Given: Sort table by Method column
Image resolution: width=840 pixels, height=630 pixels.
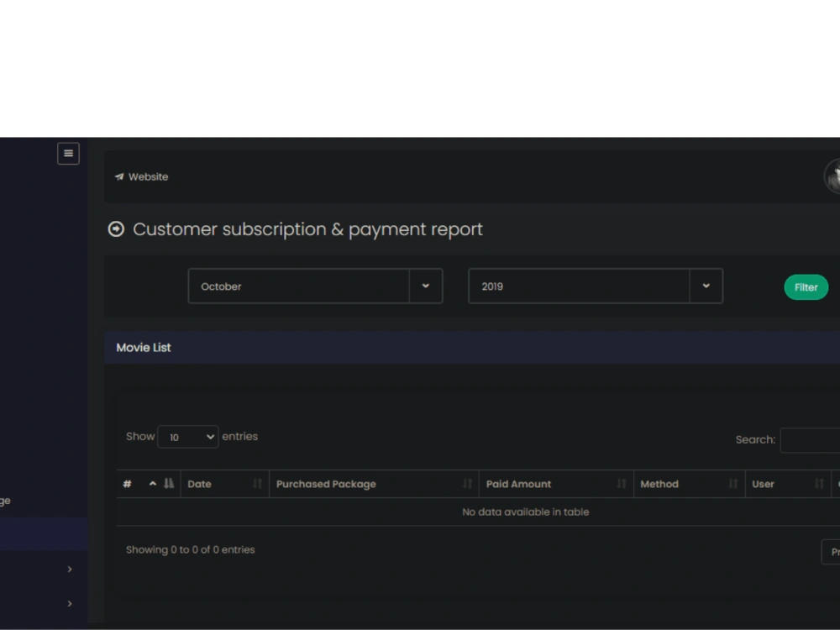Looking at the screenshot, I should coord(690,484).
